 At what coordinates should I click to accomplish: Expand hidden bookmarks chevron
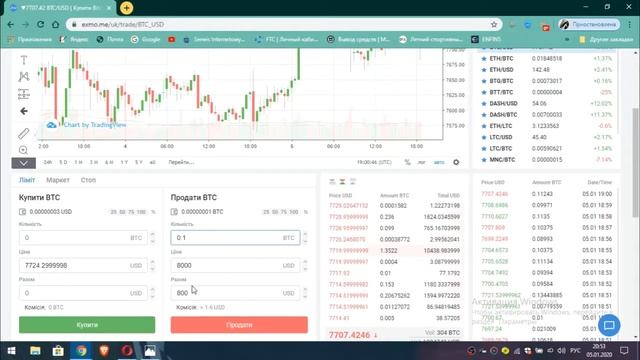tap(567, 39)
